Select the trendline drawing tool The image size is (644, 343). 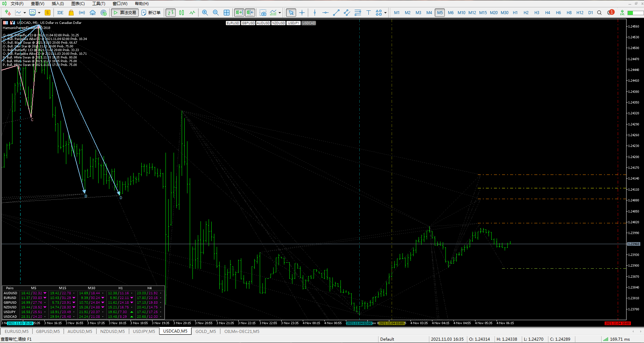pyautogui.click(x=336, y=13)
